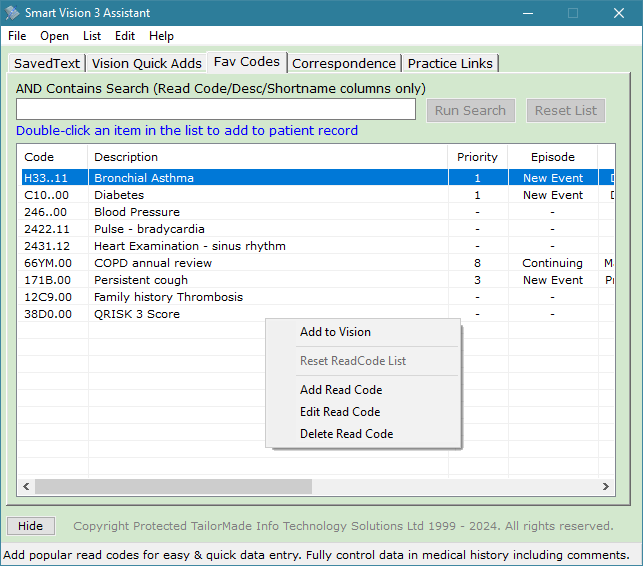Click the horizontal scrollbar left arrow
This screenshot has width=643, height=566.
point(26,486)
